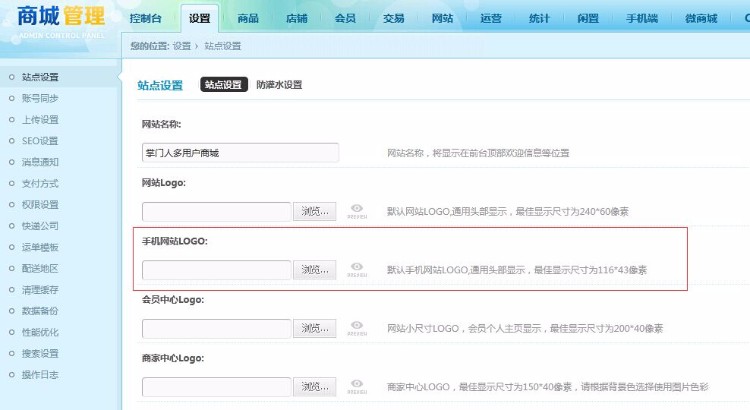Click the 手机网站LOGO field label
The width and height of the screenshot is (750, 410).
(x=175, y=242)
